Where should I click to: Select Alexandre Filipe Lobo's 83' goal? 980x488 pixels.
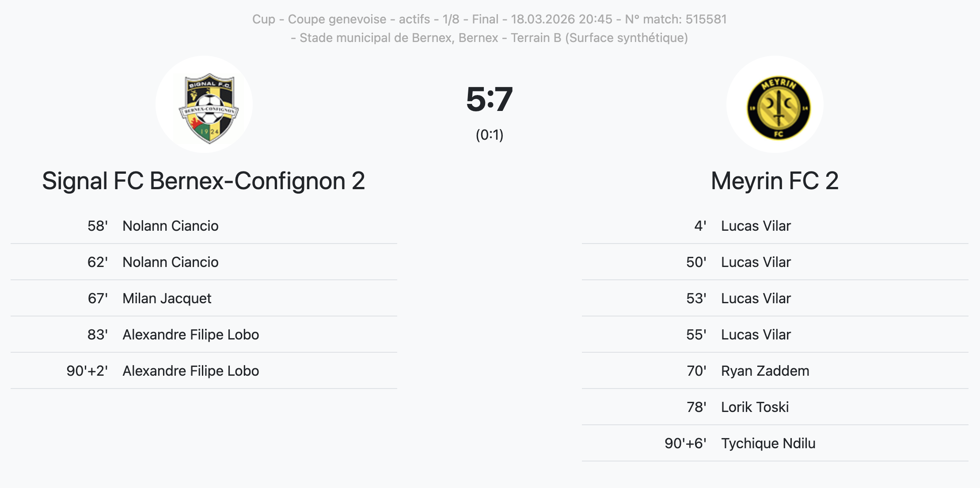[x=190, y=335]
